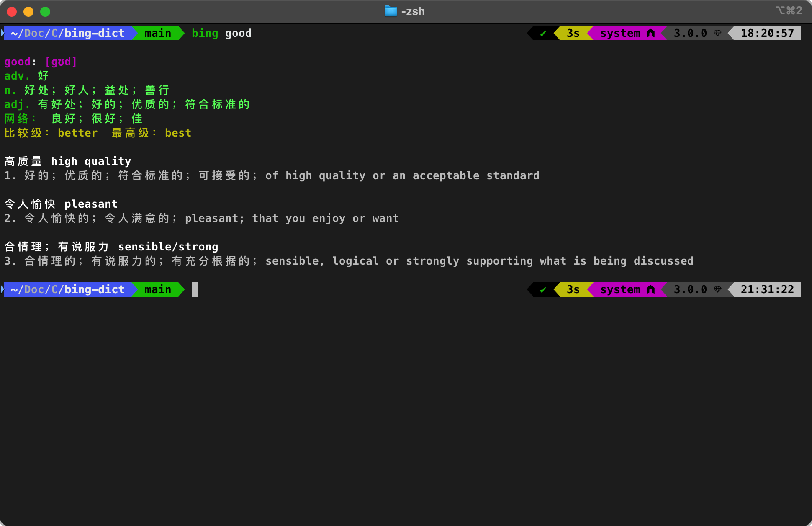Click the home icon in bottom prompt segment
This screenshot has height=526, width=812.
(x=650, y=290)
